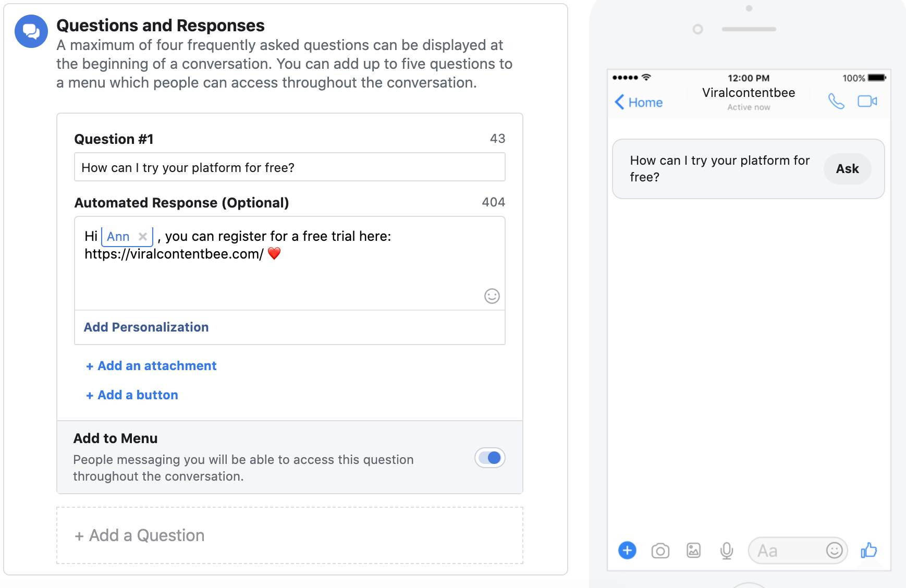Tap the microphone icon in preview
906x588 pixels.
(x=727, y=551)
